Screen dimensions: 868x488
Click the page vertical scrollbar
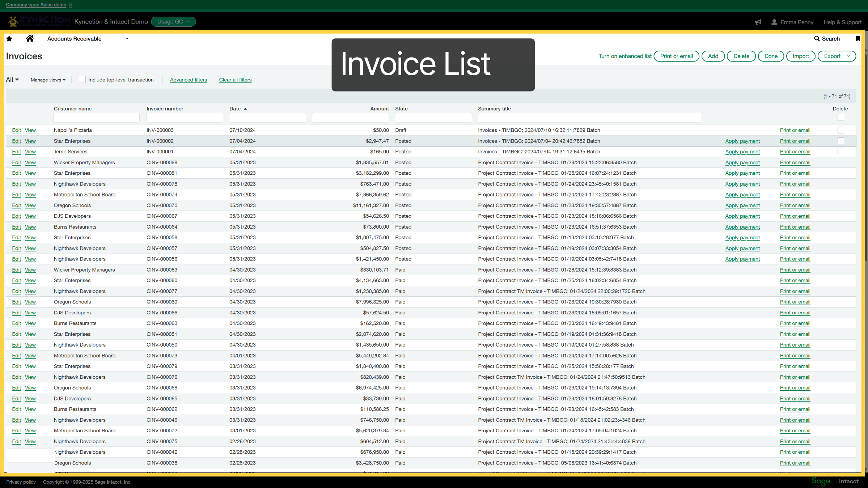pyautogui.click(x=866, y=157)
